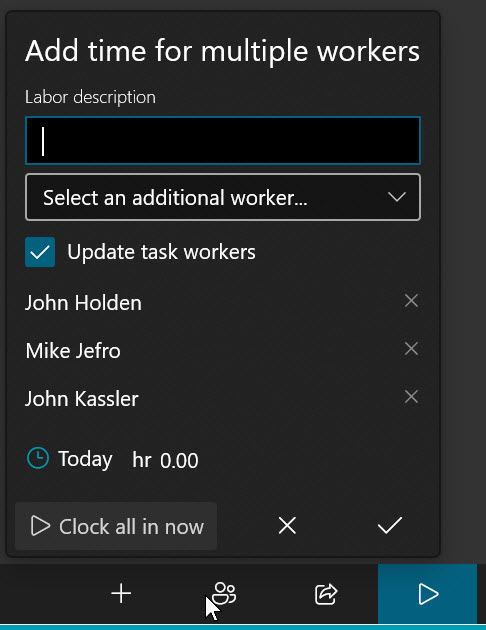Remove John Kassler from worker list
Viewport: 486px width, 630px height.
[411, 397]
